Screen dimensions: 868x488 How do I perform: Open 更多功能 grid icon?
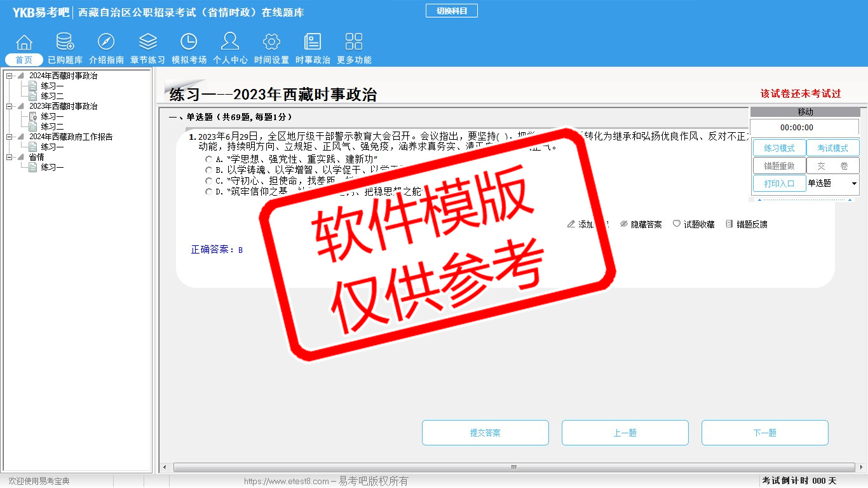point(354,42)
